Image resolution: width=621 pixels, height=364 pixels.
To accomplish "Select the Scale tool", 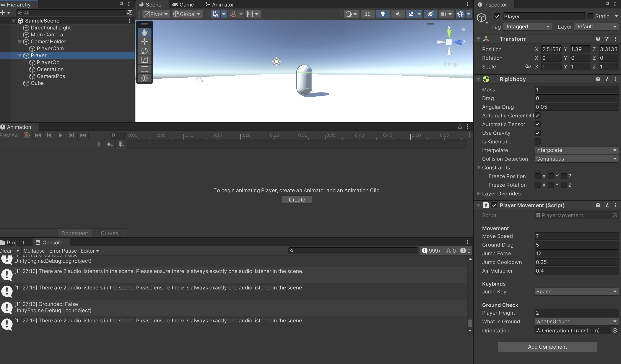I will 144,60.
